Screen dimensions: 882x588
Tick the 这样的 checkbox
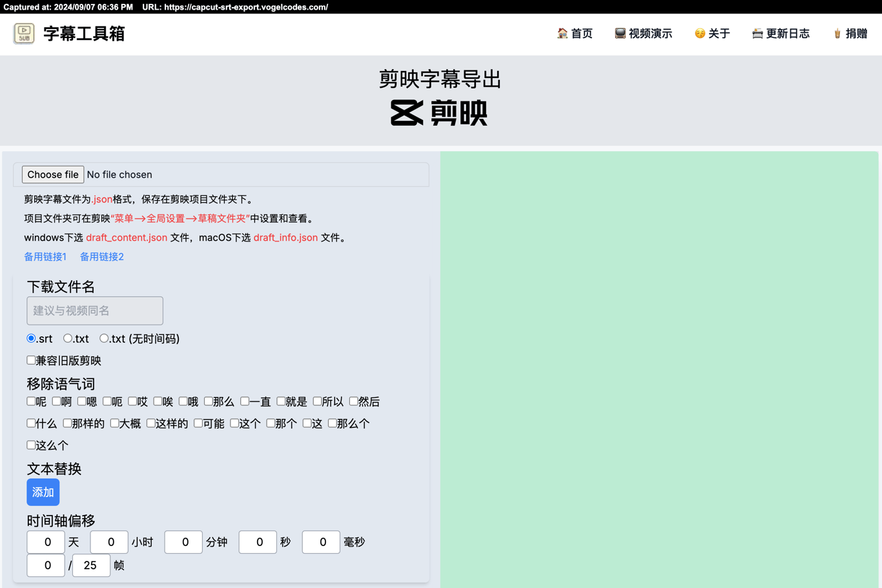click(x=150, y=423)
